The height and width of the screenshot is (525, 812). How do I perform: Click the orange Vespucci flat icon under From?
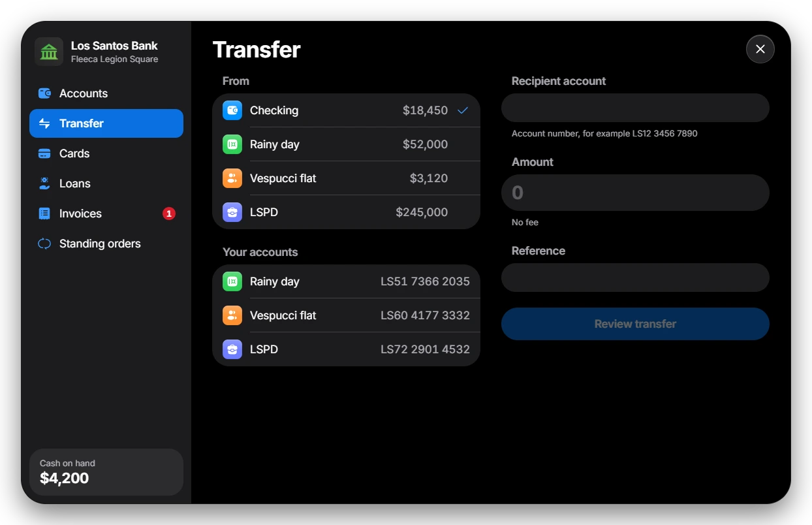click(232, 178)
